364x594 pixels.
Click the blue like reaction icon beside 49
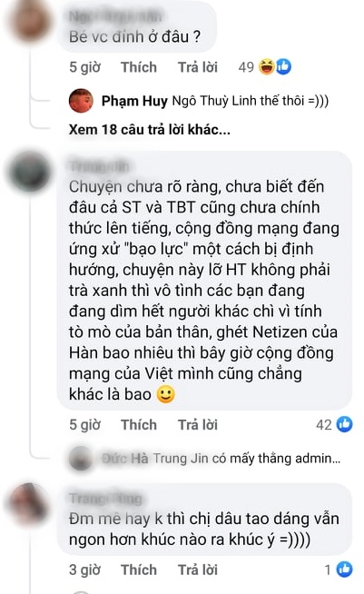pyautogui.click(x=283, y=67)
